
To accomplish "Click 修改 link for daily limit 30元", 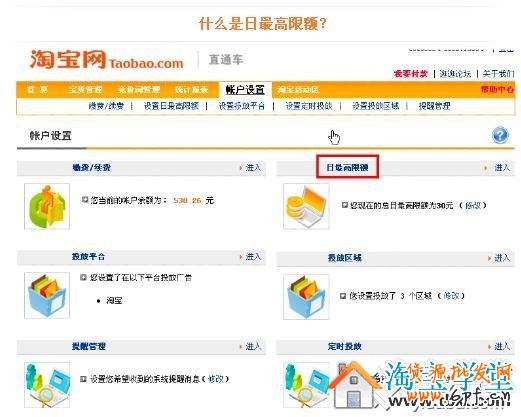I will coord(473,205).
